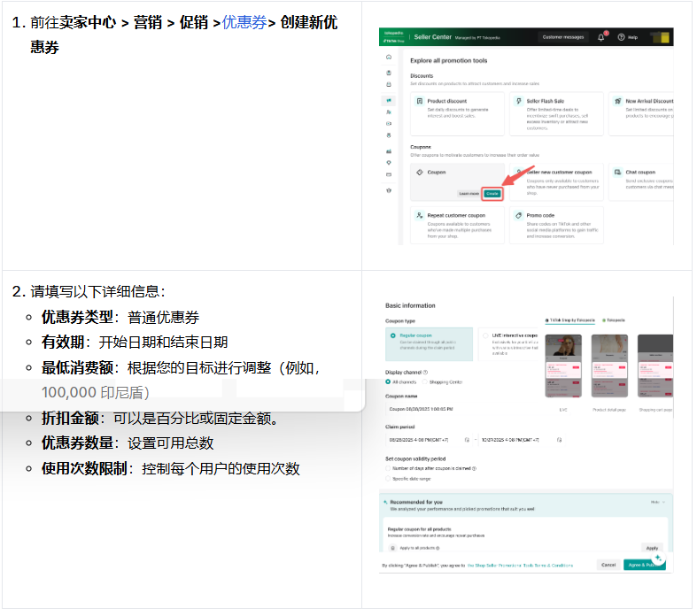The height and width of the screenshot is (616, 697).
Task: Select the Regular coupon radio option
Action: [x=393, y=336]
